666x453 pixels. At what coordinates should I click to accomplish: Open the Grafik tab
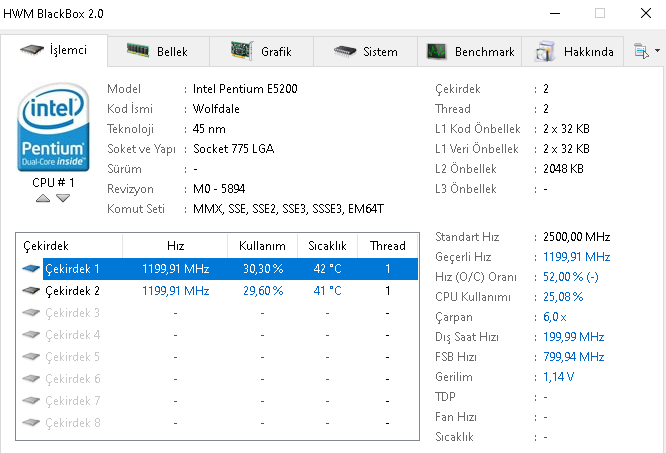click(260, 51)
